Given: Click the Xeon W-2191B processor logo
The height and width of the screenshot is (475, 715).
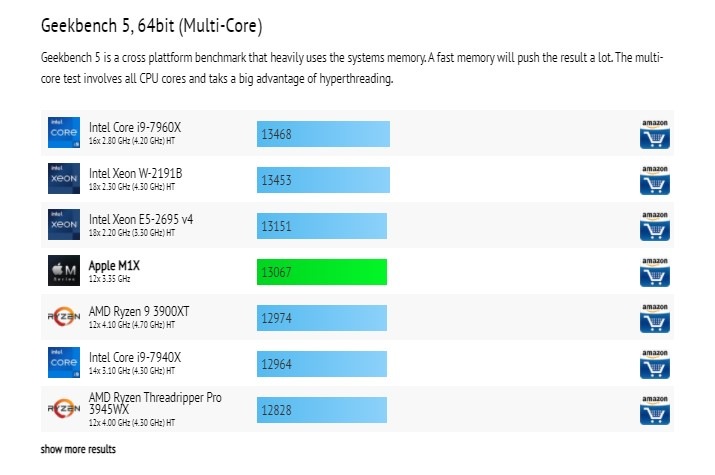Looking at the screenshot, I should point(64,179).
